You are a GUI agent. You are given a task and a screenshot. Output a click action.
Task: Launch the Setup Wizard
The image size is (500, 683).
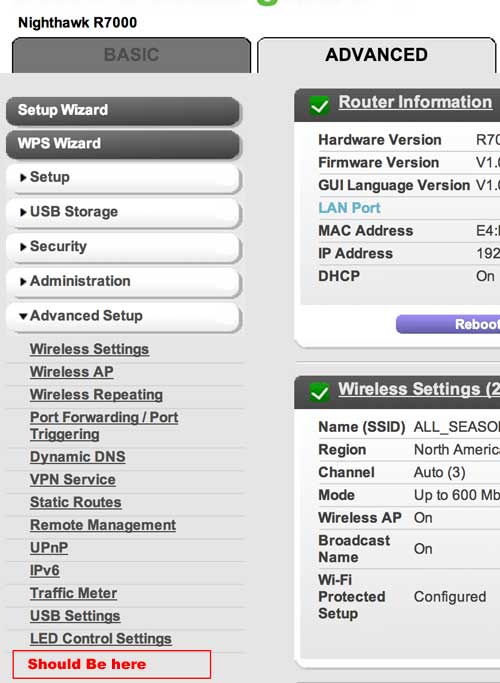tap(123, 110)
